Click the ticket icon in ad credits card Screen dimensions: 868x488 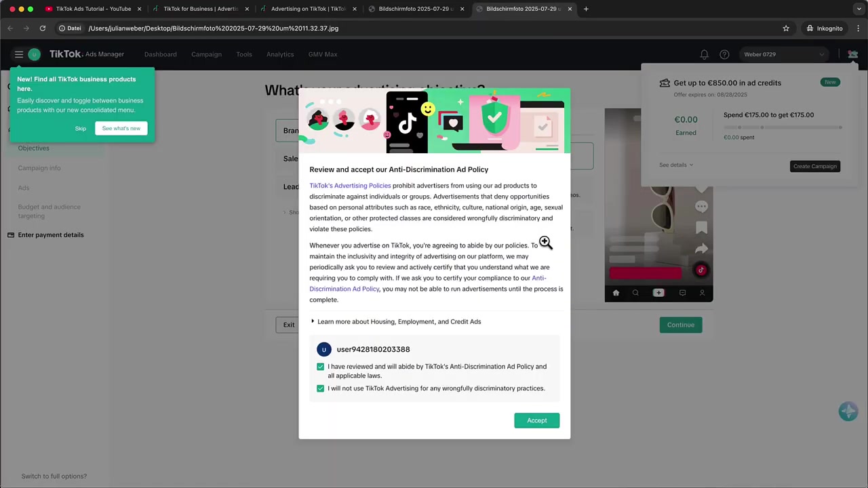[665, 83]
